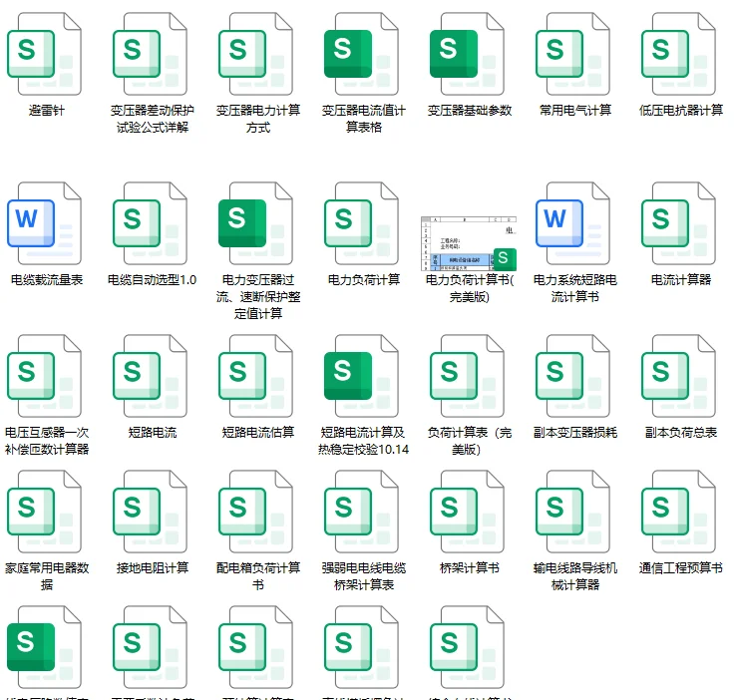Click the 强弱电电线电缆桥架计算表 file name
The image size is (734, 700).
tap(364, 576)
